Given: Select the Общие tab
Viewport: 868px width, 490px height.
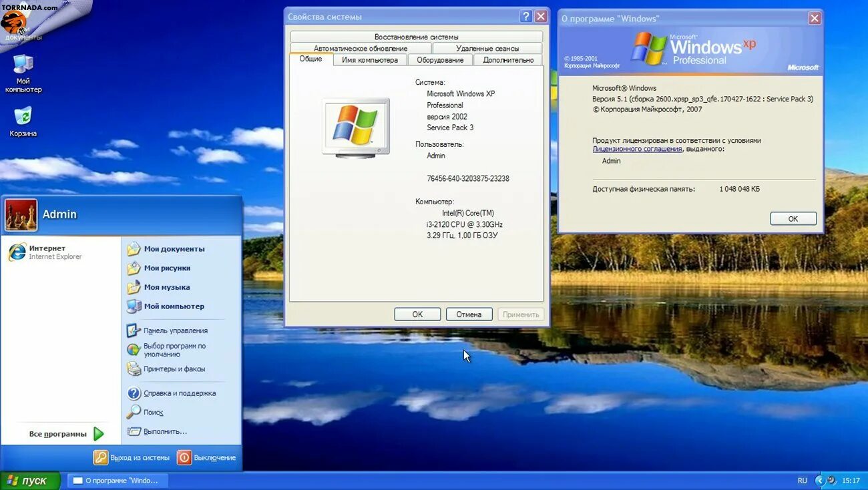Looking at the screenshot, I should point(310,59).
